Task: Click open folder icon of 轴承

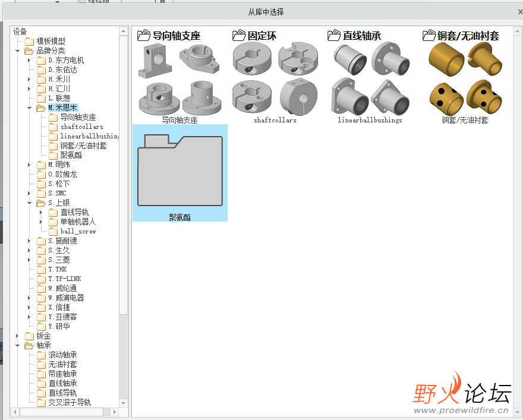Action: tap(29, 345)
